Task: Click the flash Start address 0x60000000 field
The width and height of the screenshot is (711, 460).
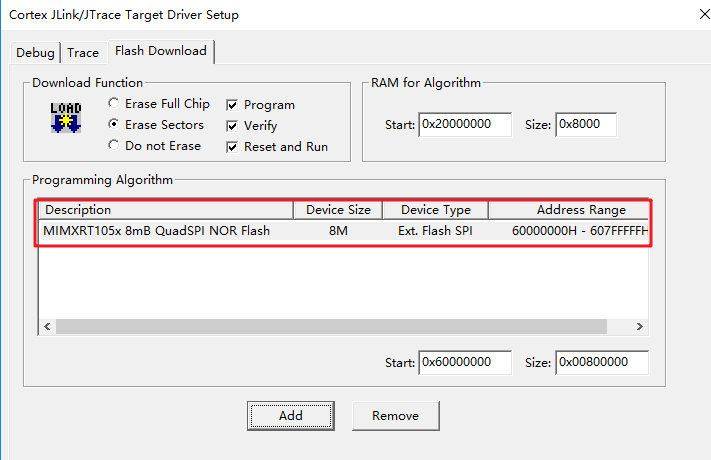Action: [464, 362]
